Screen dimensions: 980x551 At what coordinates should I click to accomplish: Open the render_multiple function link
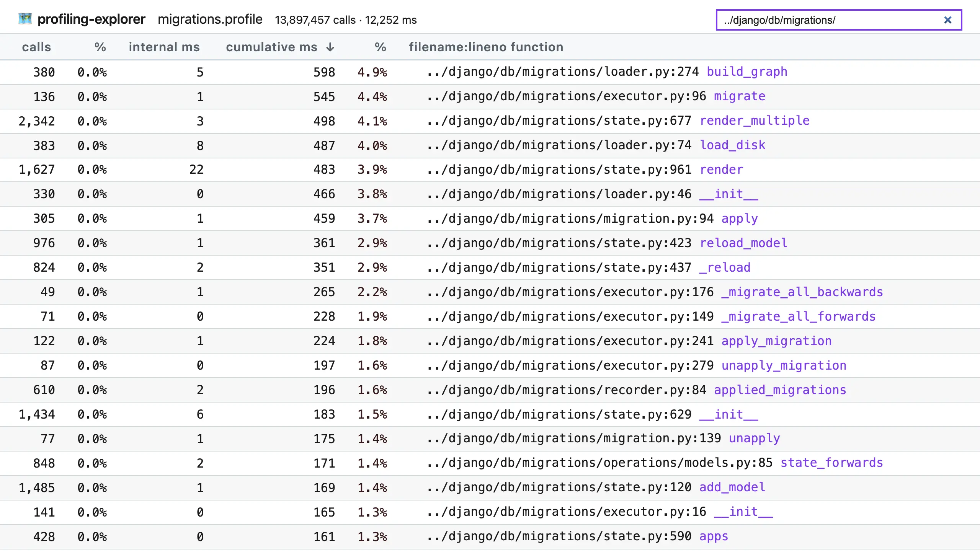tap(755, 121)
